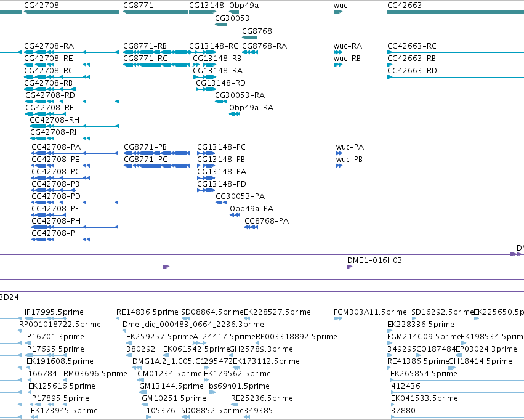Screen dimensions: 524x420
Task: Click transcript CG42708-RC
Action: [x=49, y=71]
